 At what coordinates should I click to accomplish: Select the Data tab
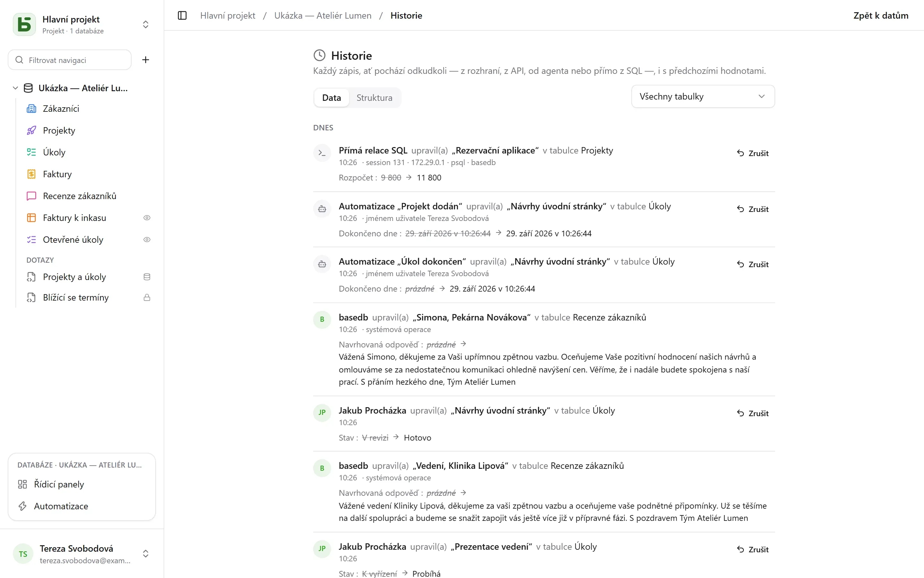331,98
